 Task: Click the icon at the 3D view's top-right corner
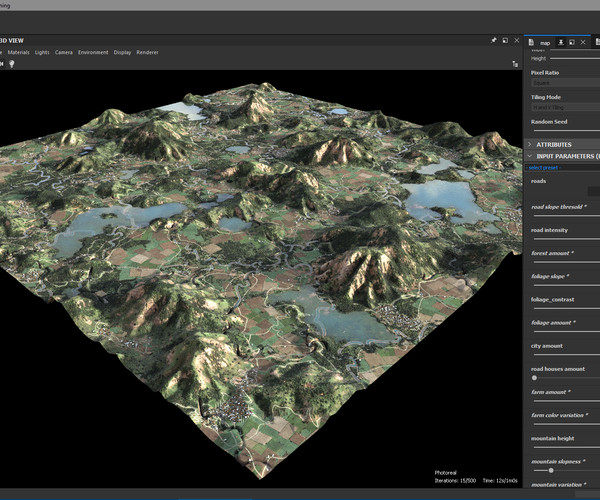(x=516, y=63)
